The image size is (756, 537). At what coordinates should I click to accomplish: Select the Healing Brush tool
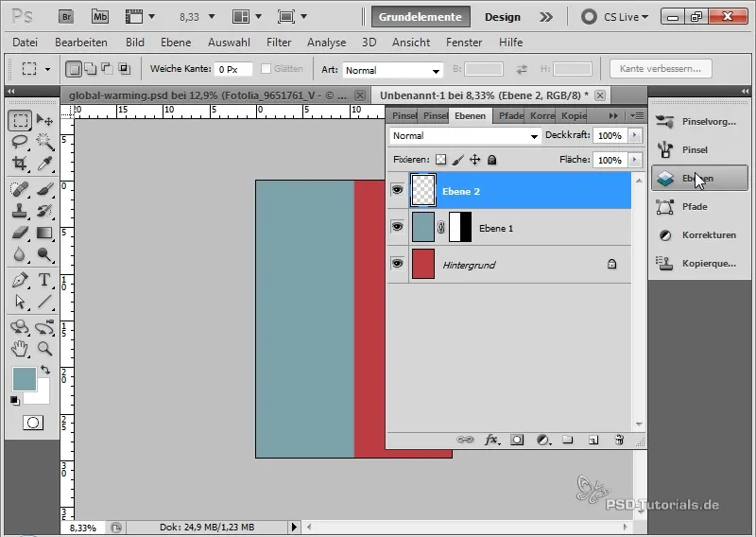tap(20, 189)
